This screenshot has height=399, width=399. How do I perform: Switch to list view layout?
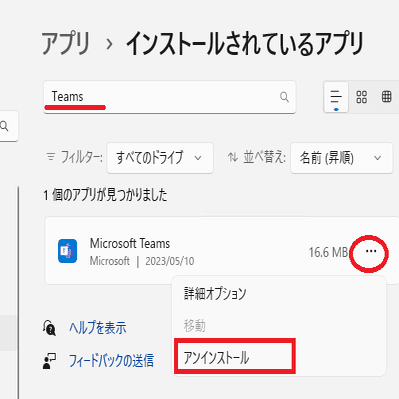[336, 97]
